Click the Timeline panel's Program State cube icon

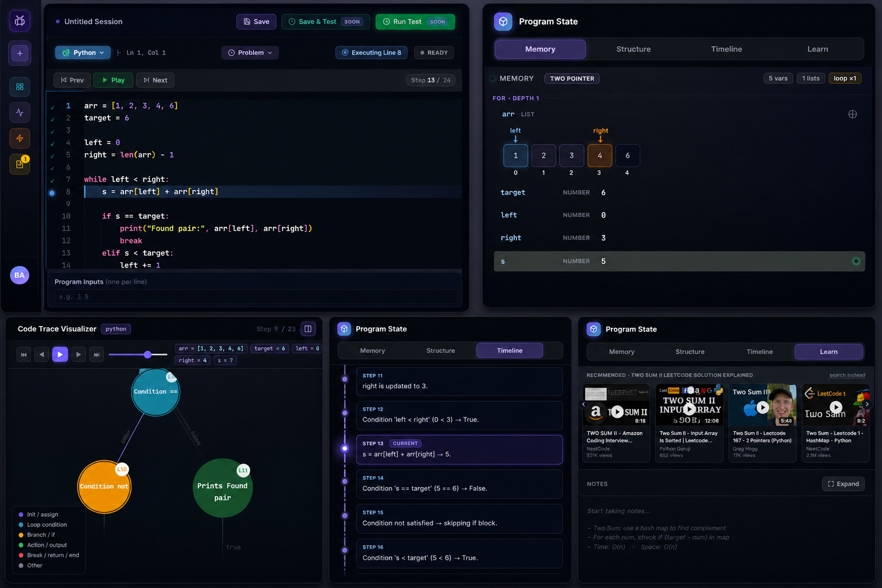tap(344, 329)
